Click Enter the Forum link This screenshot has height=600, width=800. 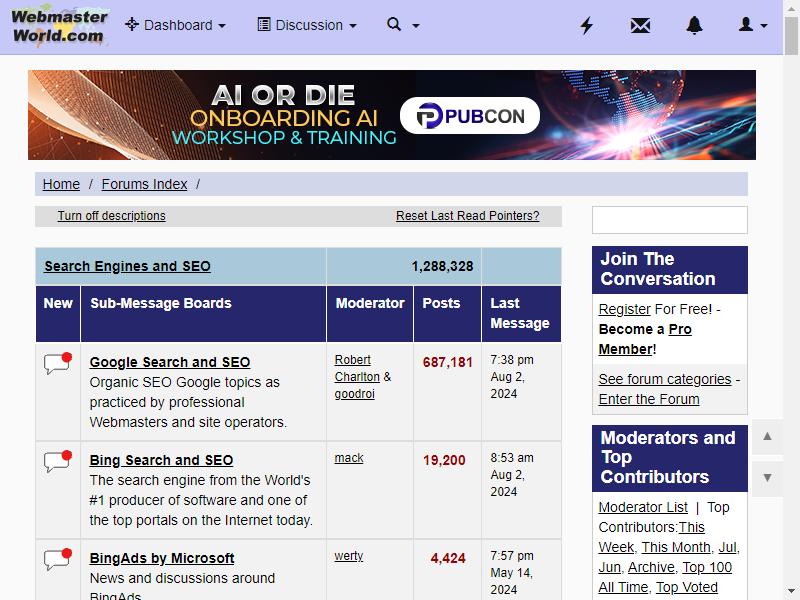pos(649,399)
